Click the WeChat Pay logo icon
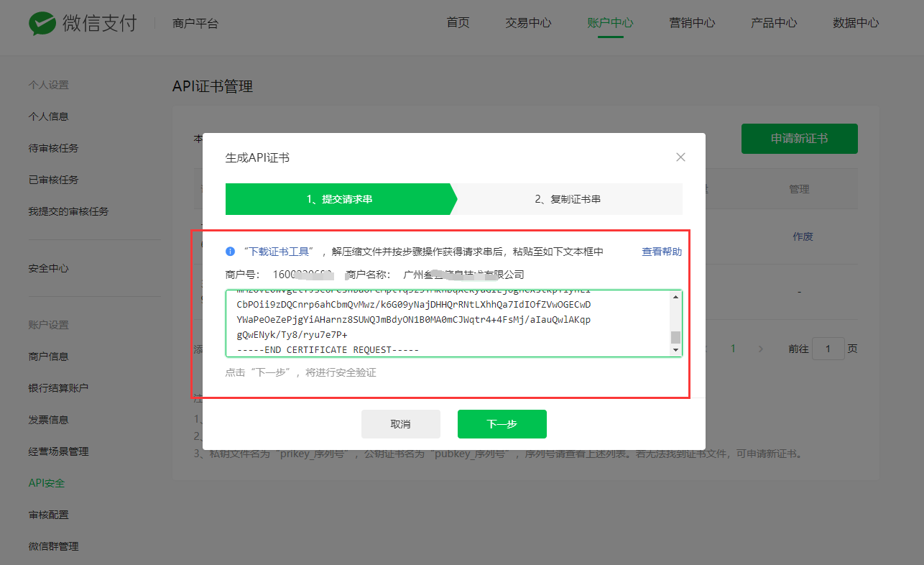Image resolution: width=924 pixels, height=565 pixels. coord(42,23)
